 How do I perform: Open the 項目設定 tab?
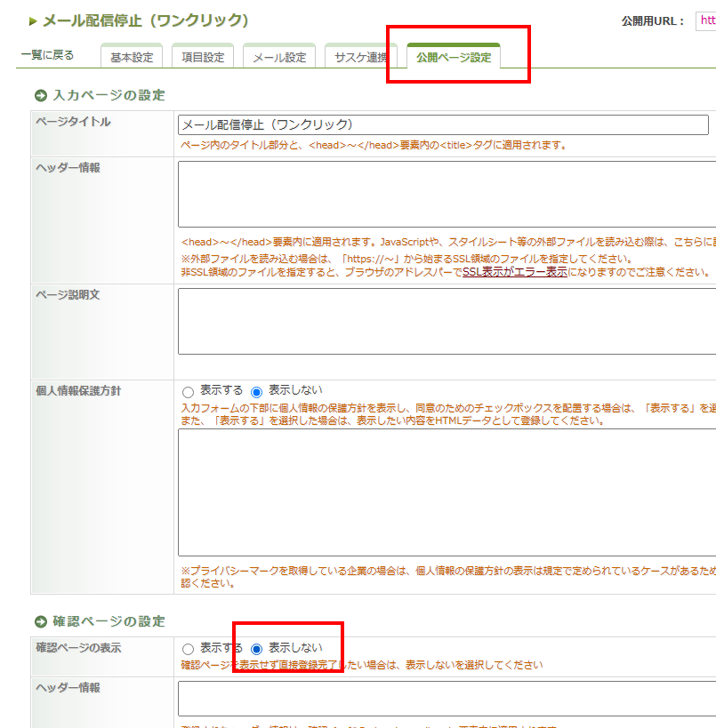(202, 58)
